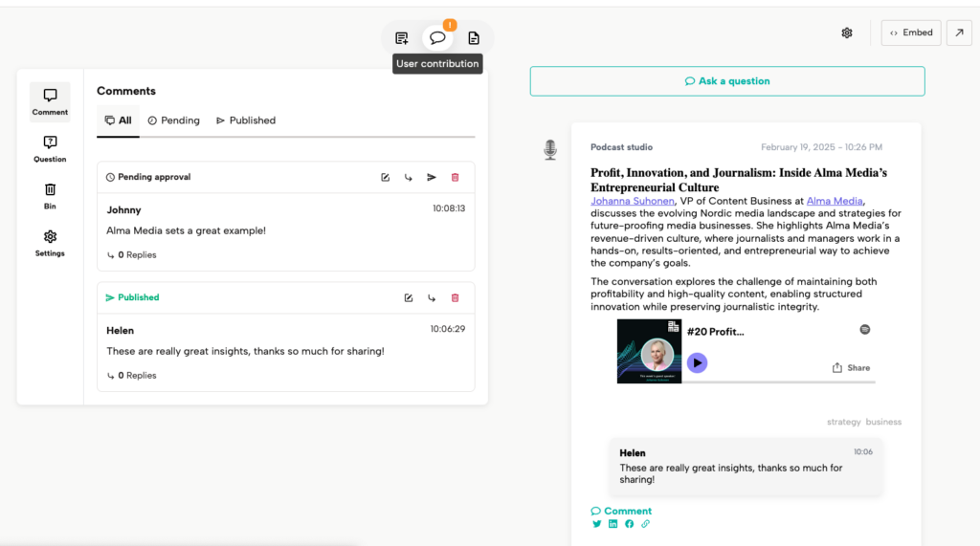Open the User contribution speech bubble icon

pos(437,37)
